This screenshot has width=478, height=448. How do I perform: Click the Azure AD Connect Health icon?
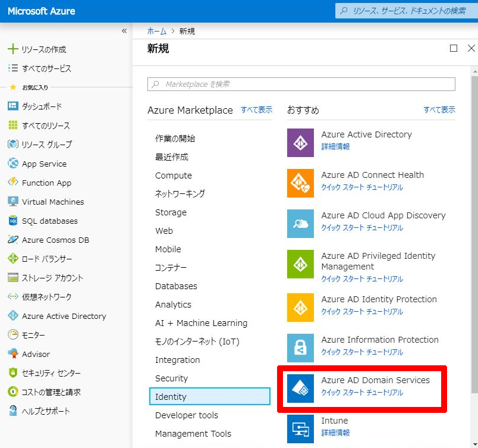pyautogui.click(x=300, y=183)
